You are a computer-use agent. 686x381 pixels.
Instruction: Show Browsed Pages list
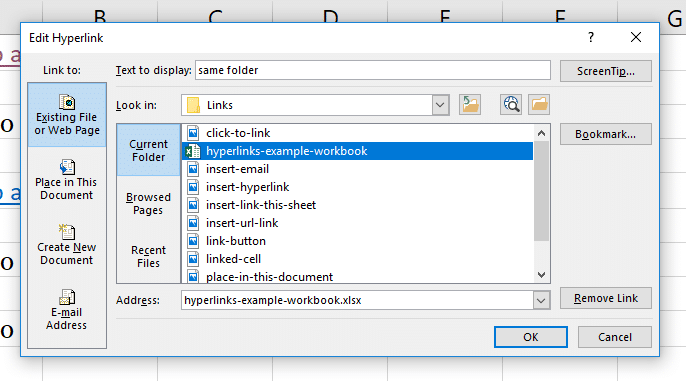pos(148,203)
